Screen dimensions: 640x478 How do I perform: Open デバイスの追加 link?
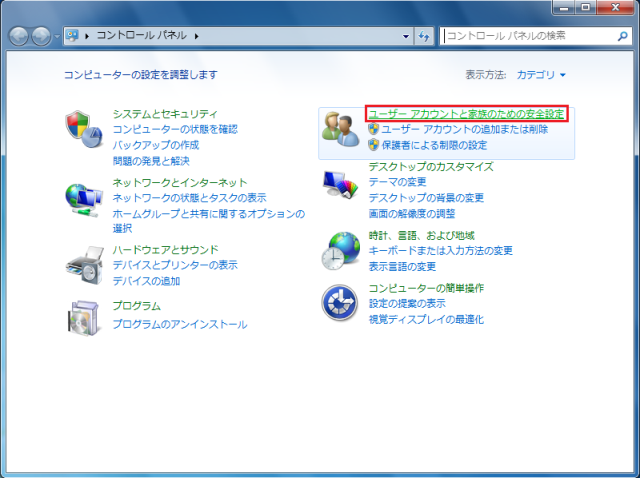146,281
